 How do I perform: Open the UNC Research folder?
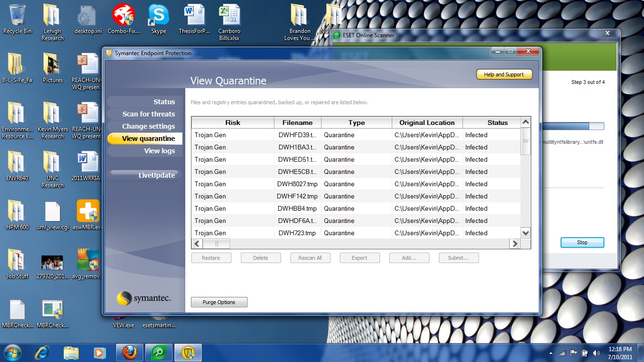pos(52,169)
